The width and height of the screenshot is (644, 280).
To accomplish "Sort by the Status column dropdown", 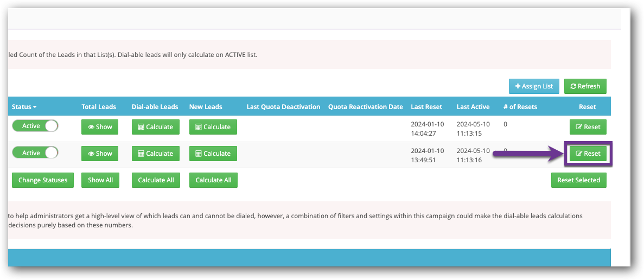I will click(24, 107).
